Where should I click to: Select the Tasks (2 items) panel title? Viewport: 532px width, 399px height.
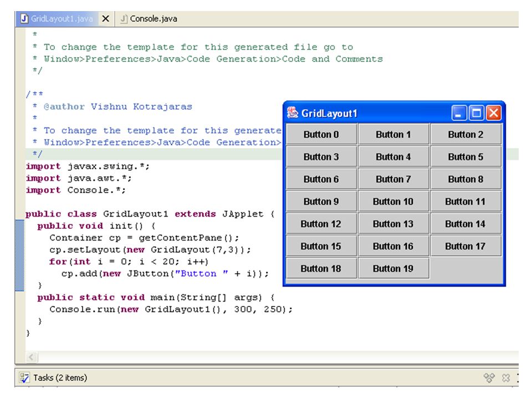click(60, 377)
